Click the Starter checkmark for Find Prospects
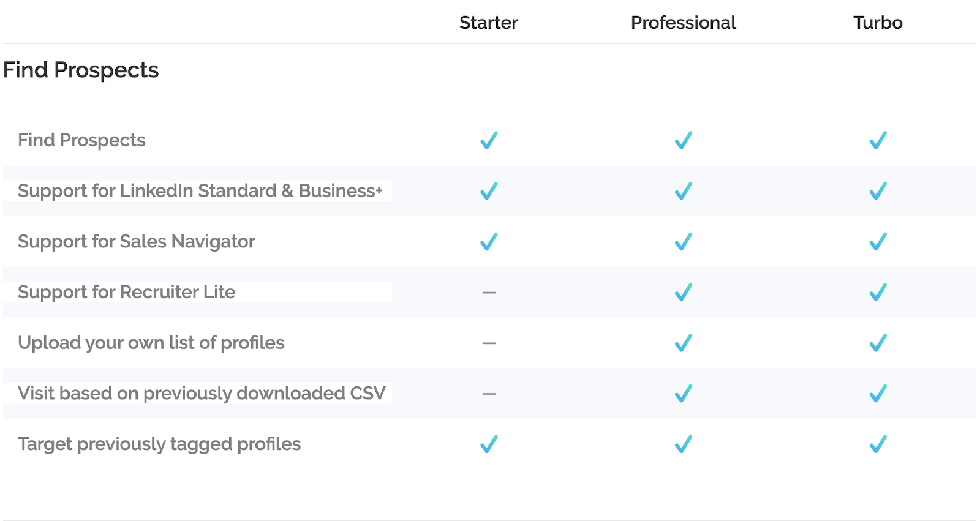The height and width of the screenshot is (521, 980). click(489, 140)
